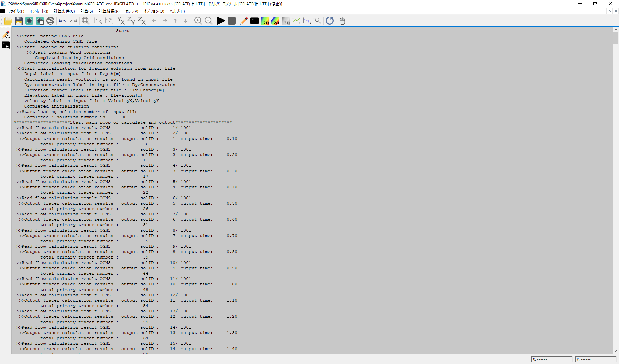Click the mouse hint icon in the toolbar
The image size is (619, 364).
(x=342, y=21)
